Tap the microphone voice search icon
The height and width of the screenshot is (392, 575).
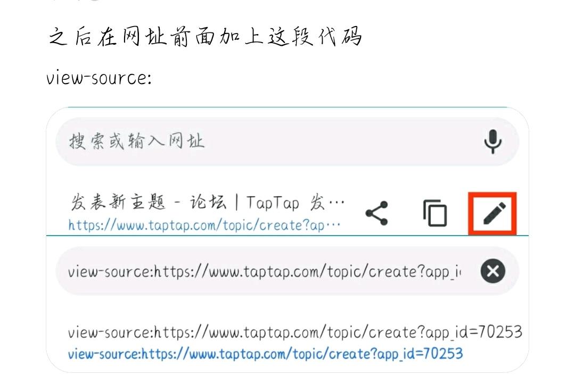(492, 141)
